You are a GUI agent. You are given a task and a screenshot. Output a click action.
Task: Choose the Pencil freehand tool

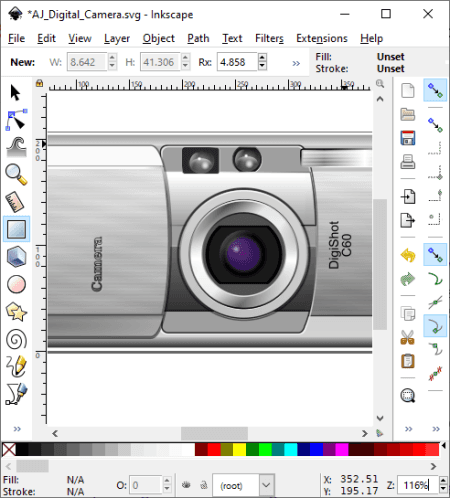pos(16,366)
